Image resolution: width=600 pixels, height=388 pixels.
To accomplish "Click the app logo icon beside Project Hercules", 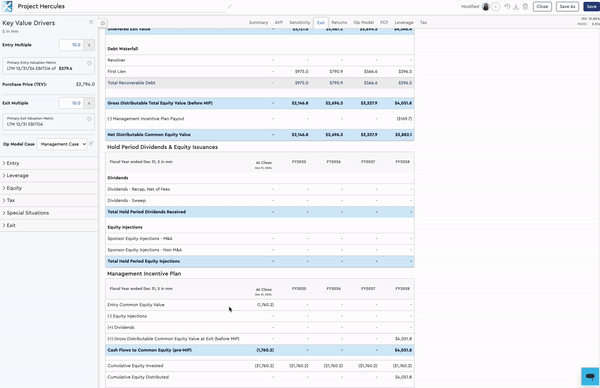I will [7, 6].
